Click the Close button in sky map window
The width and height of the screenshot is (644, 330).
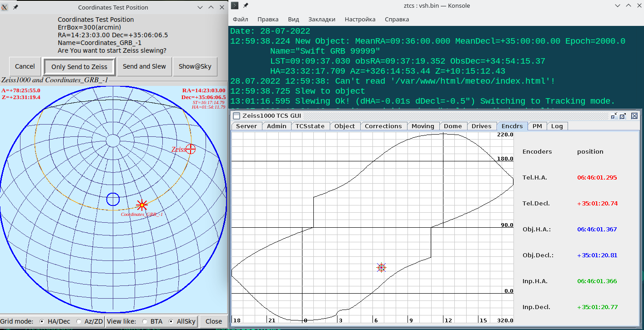[x=213, y=321]
